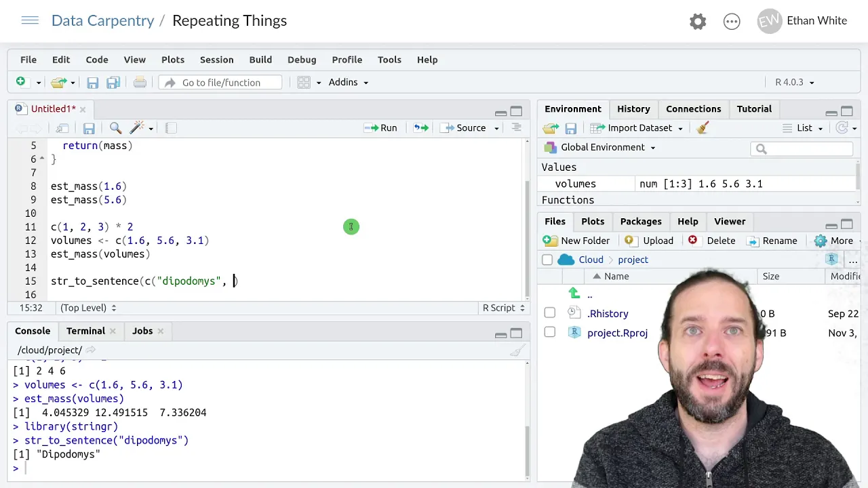Click the Environment search field
This screenshot has width=868, height=488.
(802, 148)
